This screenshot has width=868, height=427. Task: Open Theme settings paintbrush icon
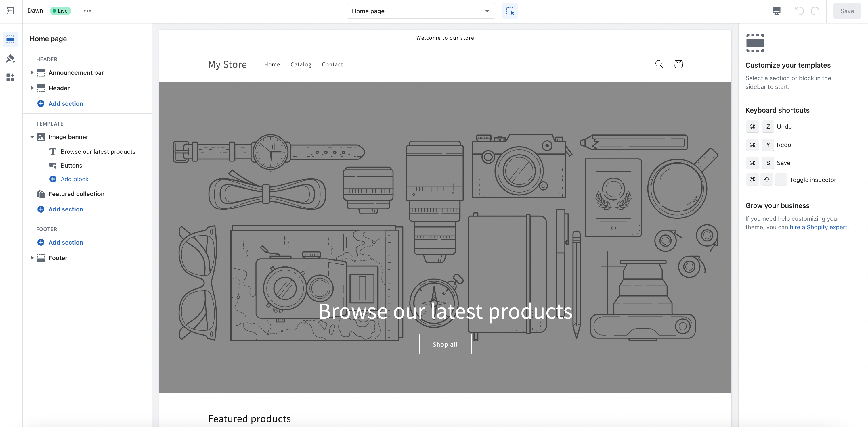(x=10, y=59)
